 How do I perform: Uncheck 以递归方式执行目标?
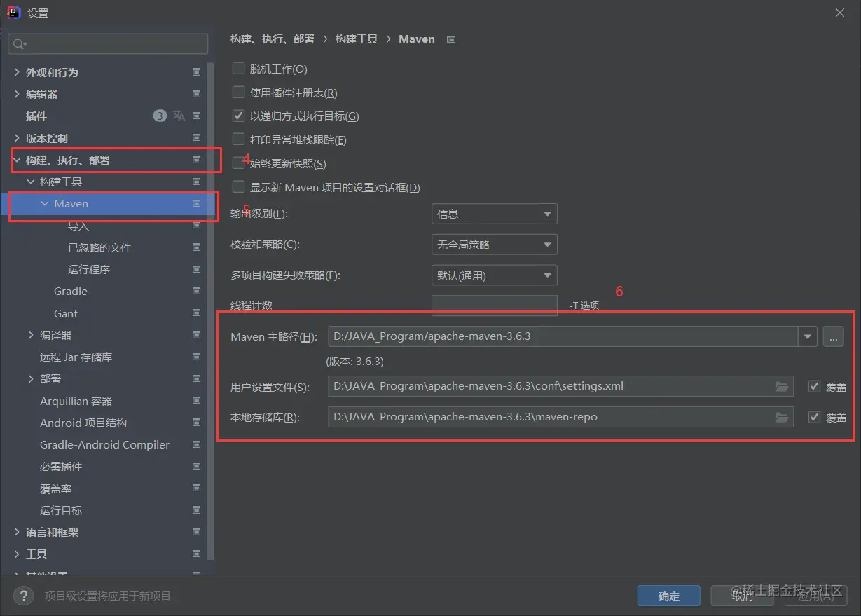pos(238,116)
